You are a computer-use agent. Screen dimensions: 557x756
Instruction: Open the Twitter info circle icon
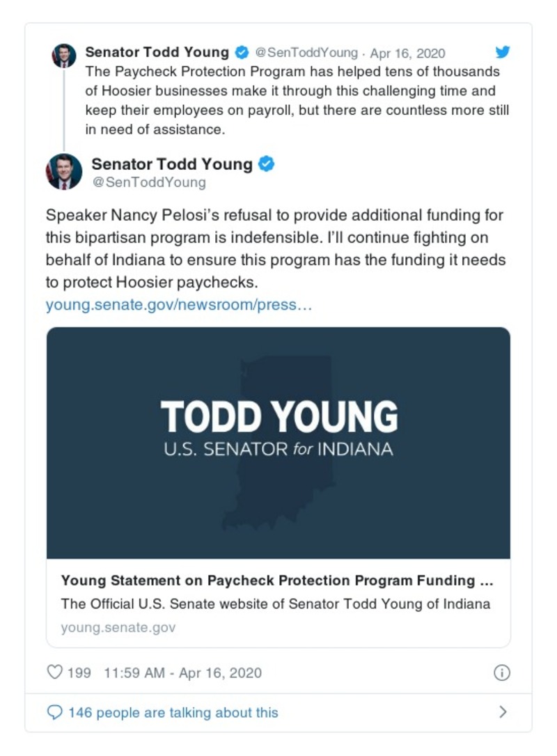point(501,672)
